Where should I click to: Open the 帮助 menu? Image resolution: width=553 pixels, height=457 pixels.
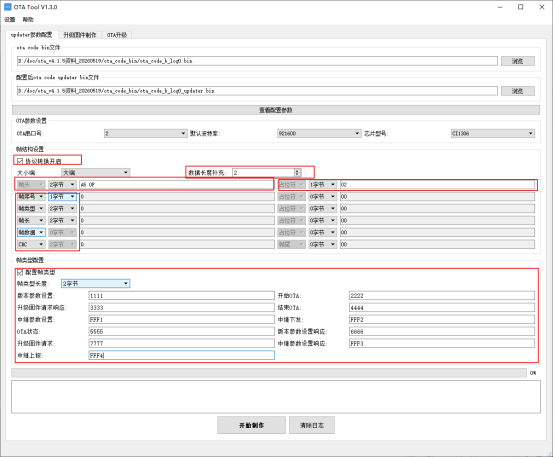coord(28,19)
